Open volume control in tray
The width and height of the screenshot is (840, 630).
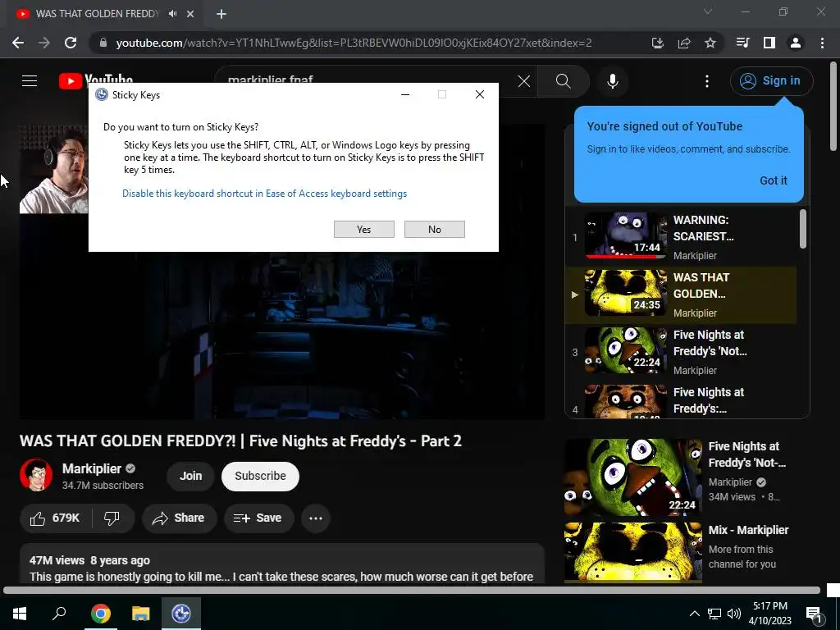(734, 614)
